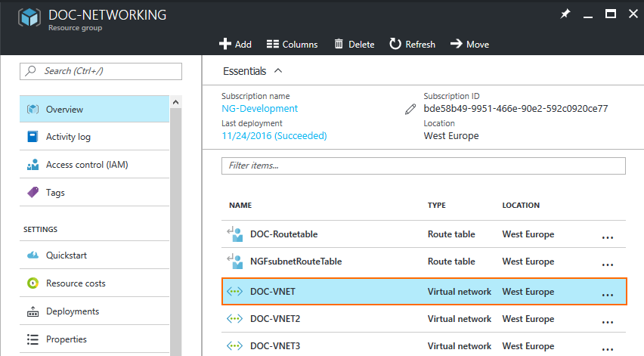Viewport: 644px width, 356px height.
Task: Maximize the blade window
Action: click(611, 14)
